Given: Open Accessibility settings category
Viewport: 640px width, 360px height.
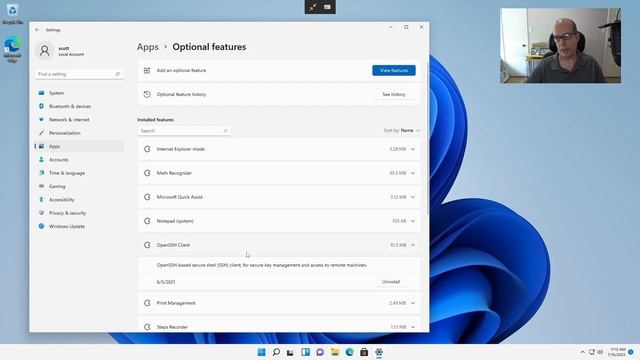Looking at the screenshot, I should [79, 200].
